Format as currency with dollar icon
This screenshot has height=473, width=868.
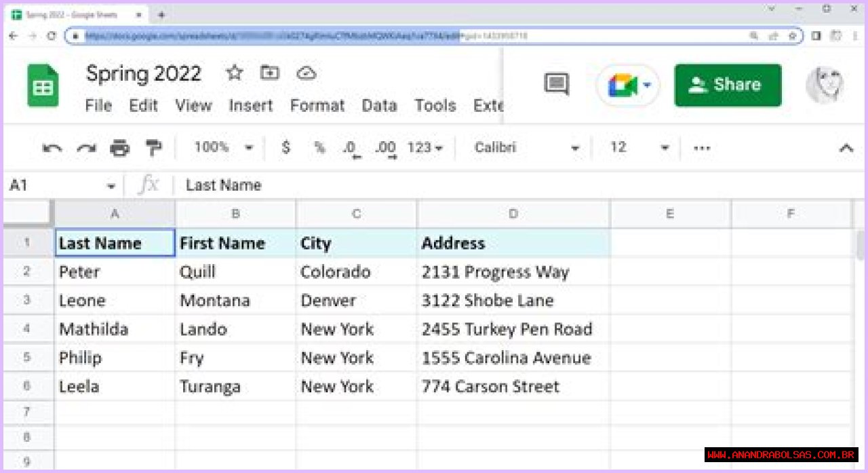pyautogui.click(x=285, y=147)
